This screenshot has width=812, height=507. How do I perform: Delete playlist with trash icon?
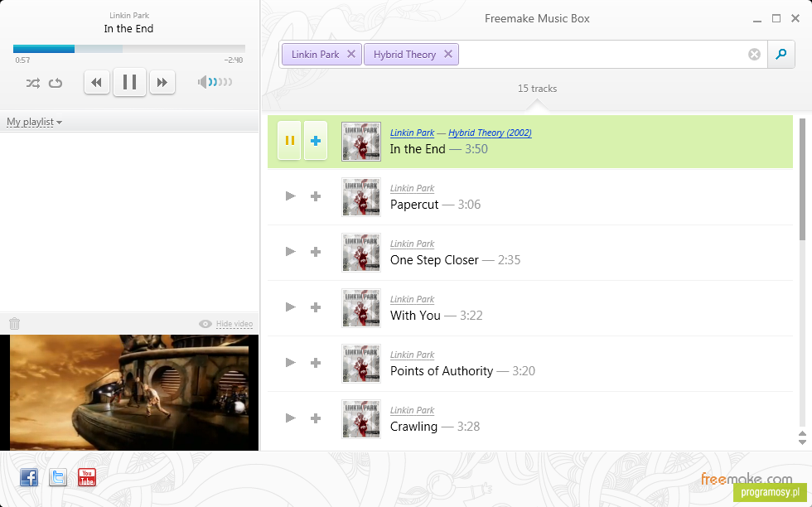(x=15, y=324)
